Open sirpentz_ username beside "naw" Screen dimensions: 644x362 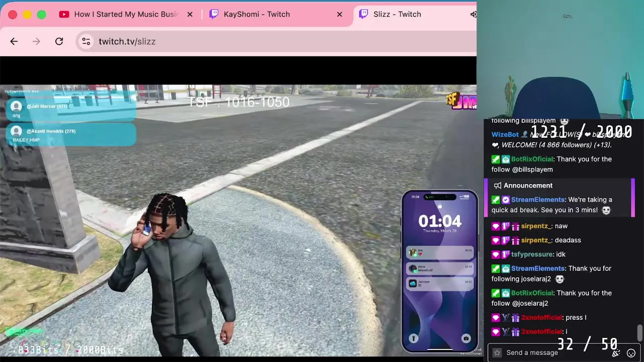537,226
